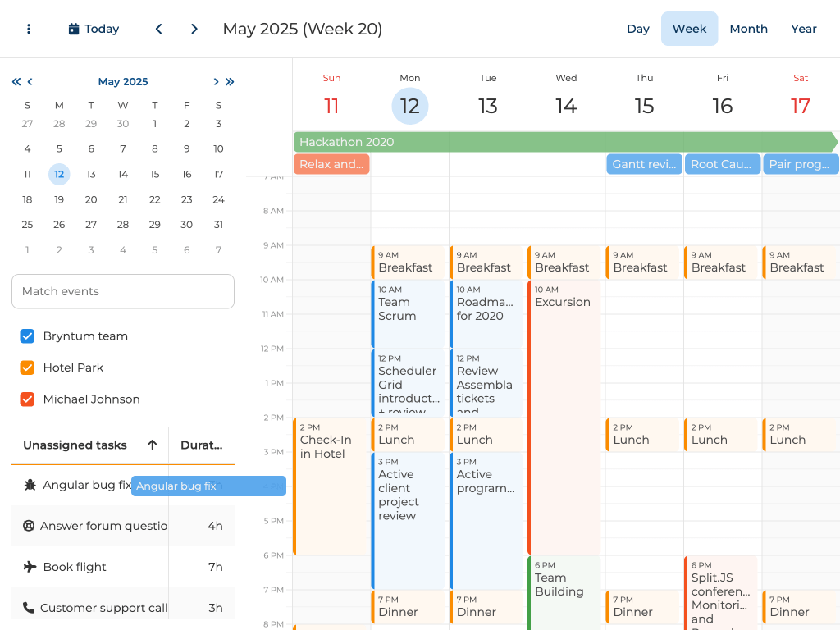The width and height of the screenshot is (840, 630).
Task: Go to next month in mini calendar
Action: pos(216,81)
